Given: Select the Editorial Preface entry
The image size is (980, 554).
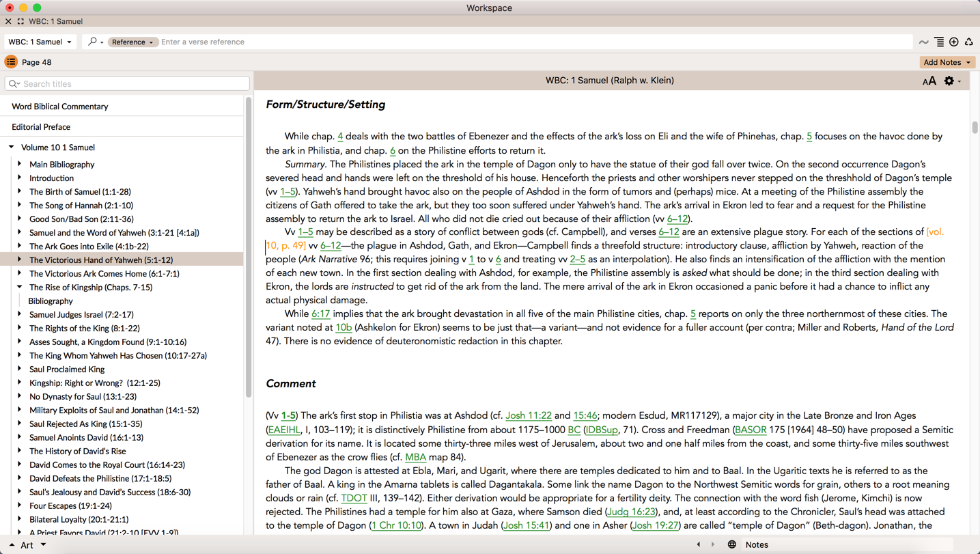Looking at the screenshot, I should (x=41, y=127).
